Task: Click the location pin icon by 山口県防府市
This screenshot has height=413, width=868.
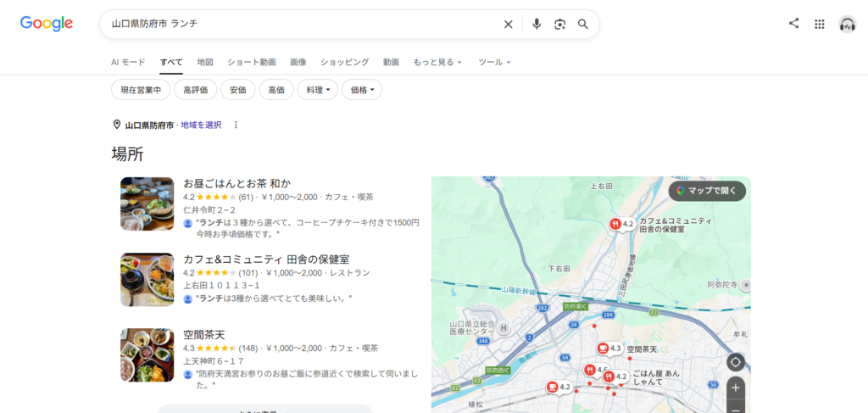Action: [x=117, y=125]
